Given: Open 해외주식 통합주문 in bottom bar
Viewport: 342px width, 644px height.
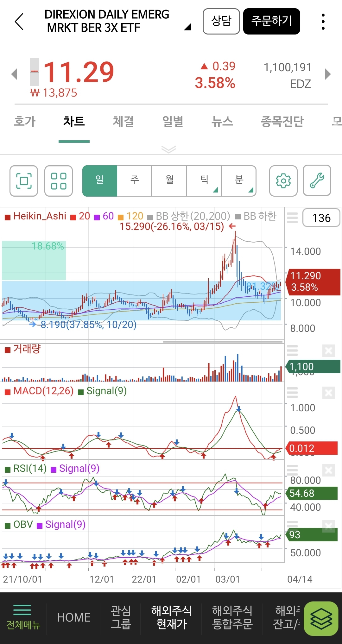Looking at the screenshot, I should point(232,617).
